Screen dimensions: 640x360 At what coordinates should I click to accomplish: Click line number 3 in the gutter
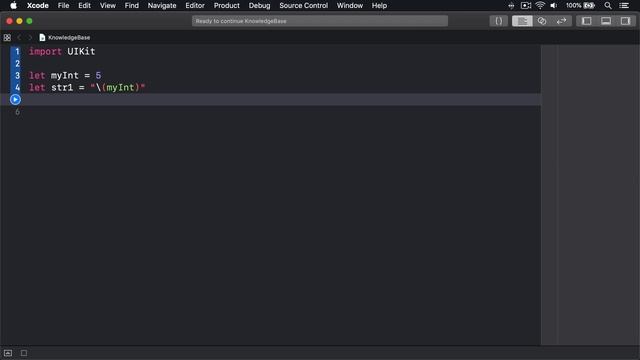point(17,76)
